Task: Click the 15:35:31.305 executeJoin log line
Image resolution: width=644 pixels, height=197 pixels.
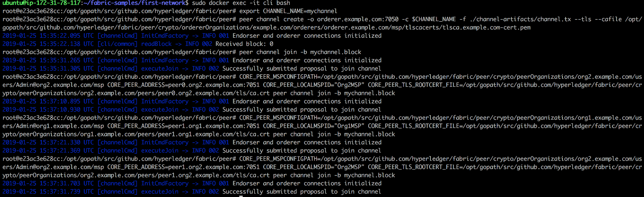Action: click(x=192, y=69)
